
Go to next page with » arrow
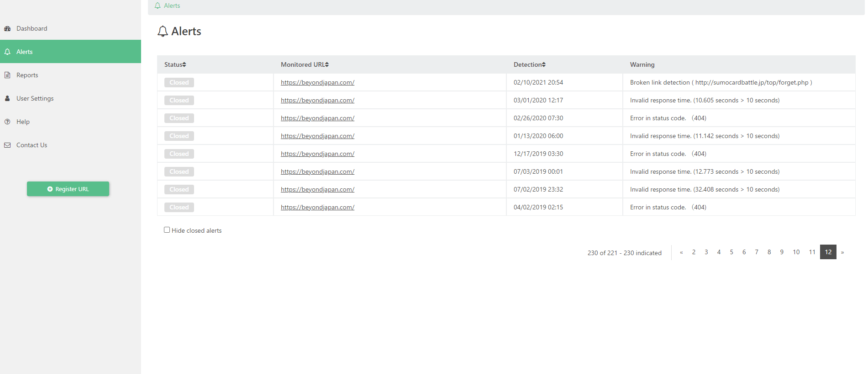pos(842,252)
